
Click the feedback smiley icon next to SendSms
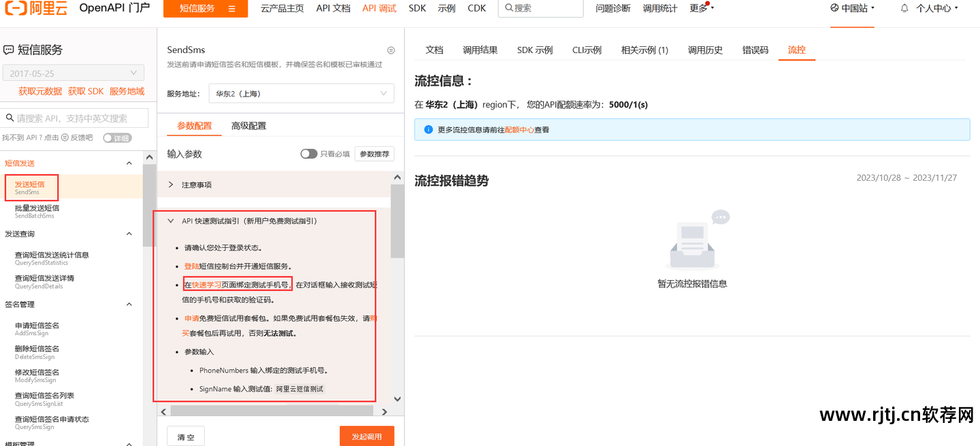coord(391,50)
